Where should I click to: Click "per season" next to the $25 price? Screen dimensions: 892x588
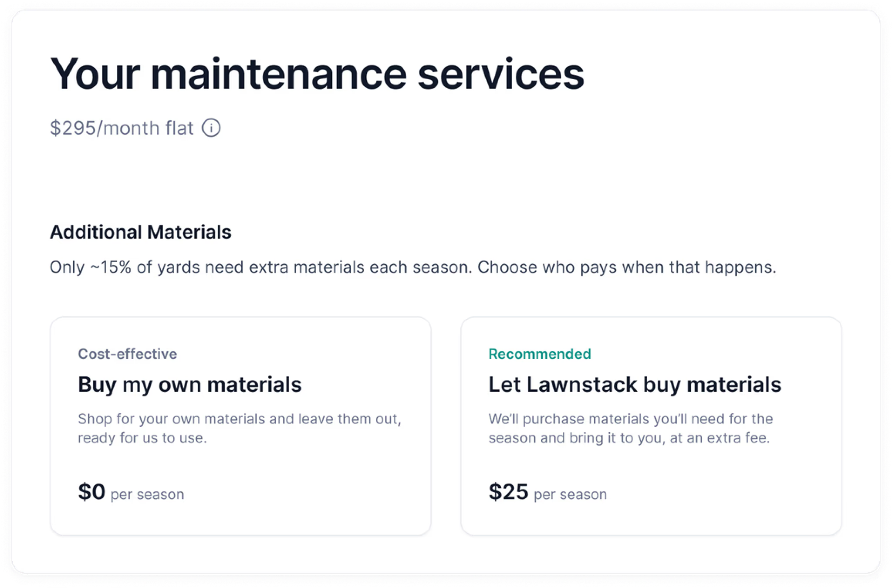[570, 494]
